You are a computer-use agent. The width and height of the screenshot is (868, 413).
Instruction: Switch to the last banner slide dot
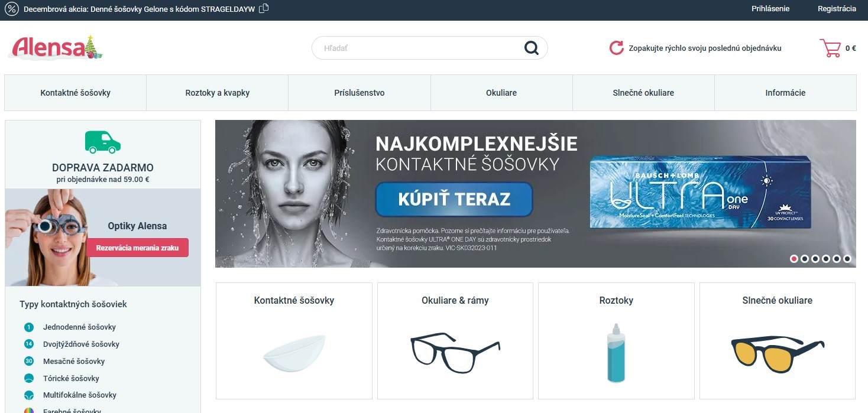[x=847, y=258]
